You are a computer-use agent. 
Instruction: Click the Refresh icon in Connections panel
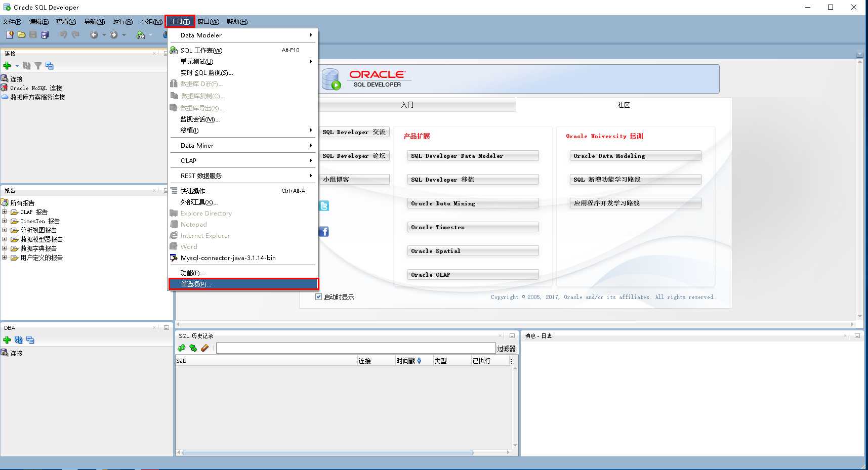point(27,66)
